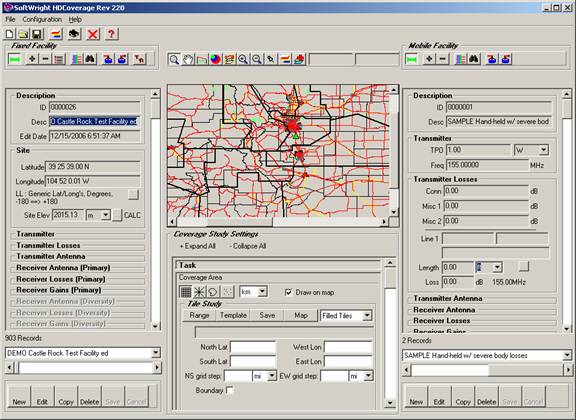Click the red X icon in top toolbar
Image resolution: width=576 pixels, height=420 pixels.
93,34
